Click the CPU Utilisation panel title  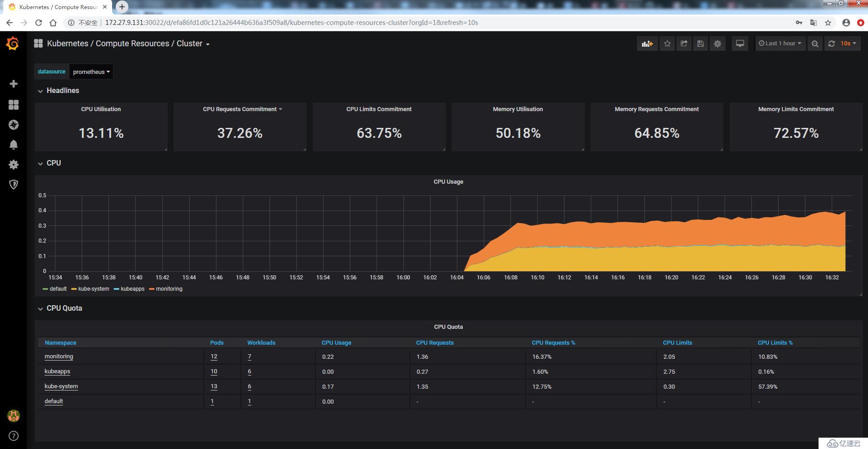point(101,109)
